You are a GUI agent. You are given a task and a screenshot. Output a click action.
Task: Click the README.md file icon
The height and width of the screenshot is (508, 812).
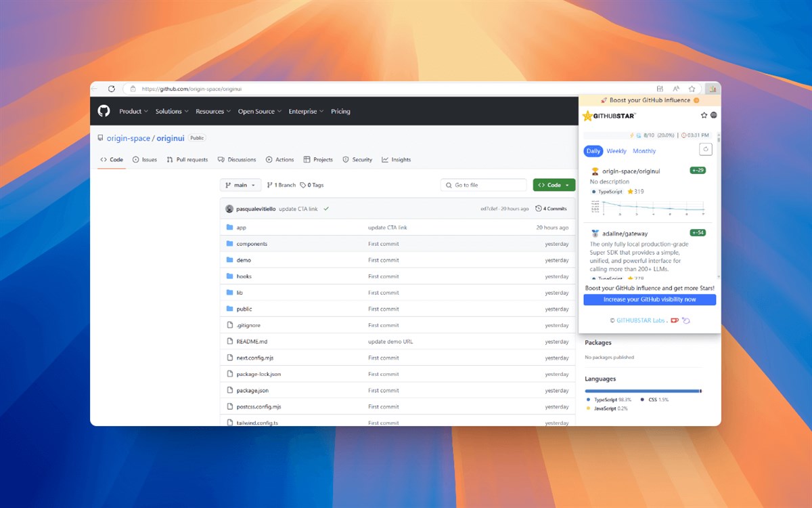(x=230, y=341)
